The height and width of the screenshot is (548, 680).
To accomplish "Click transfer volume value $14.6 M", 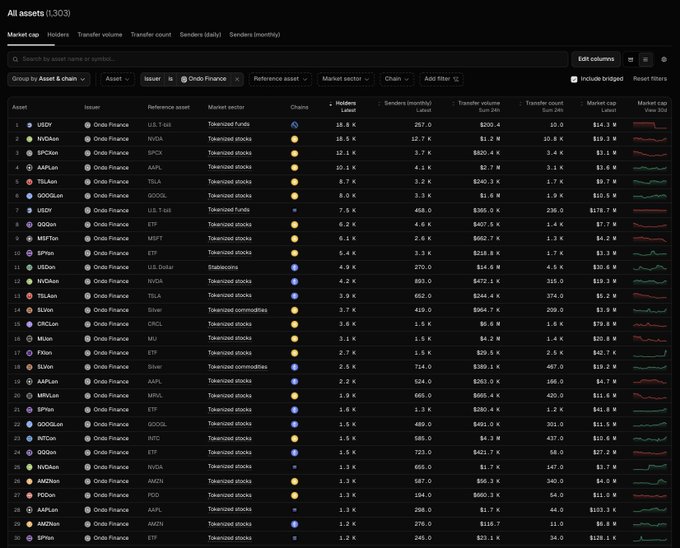I will tap(488, 267).
